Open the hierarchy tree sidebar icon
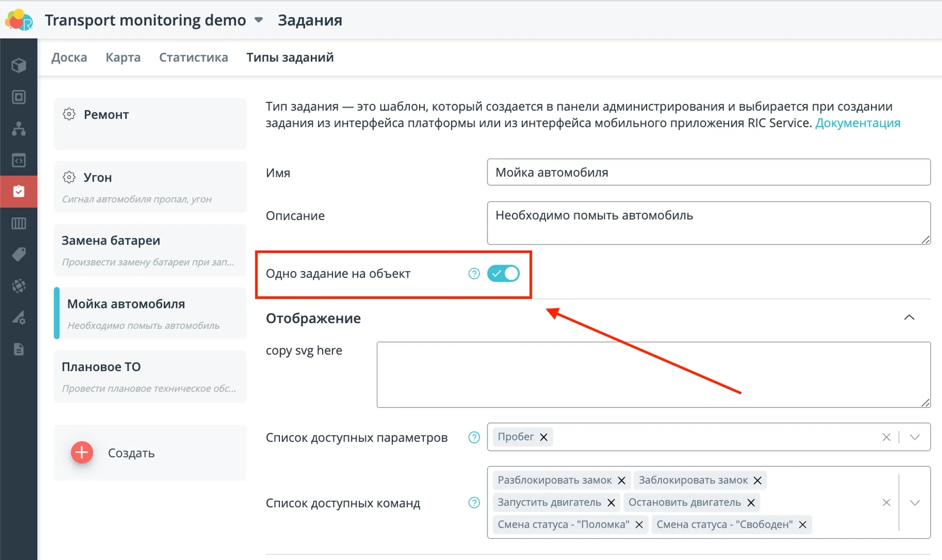The image size is (942, 560). [18, 128]
